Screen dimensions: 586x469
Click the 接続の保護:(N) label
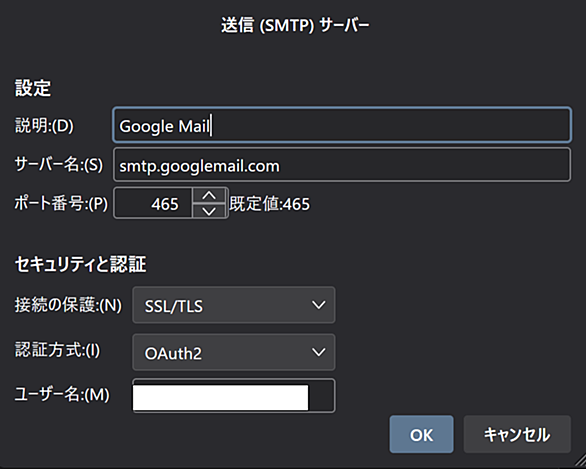(x=68, y=305)
